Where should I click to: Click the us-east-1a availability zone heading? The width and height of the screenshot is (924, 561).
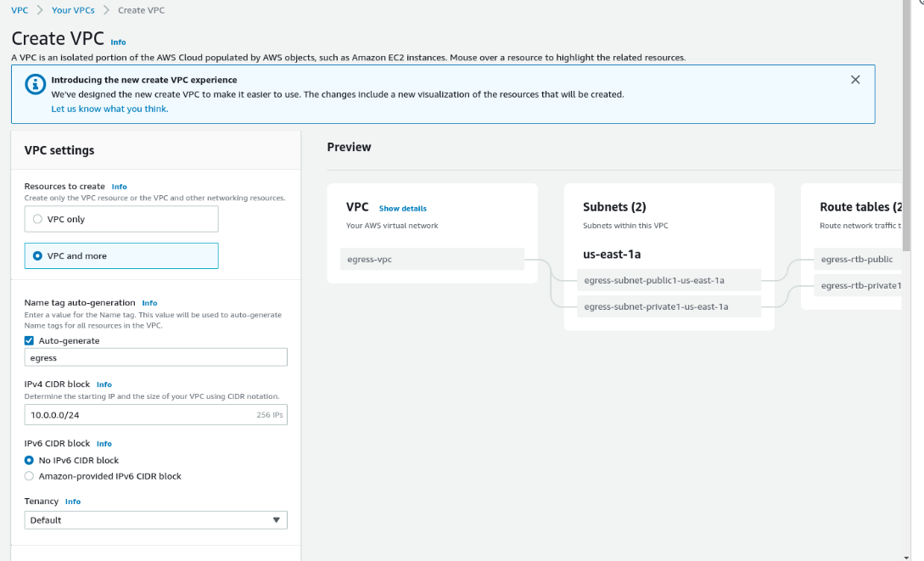coord(612,255)
